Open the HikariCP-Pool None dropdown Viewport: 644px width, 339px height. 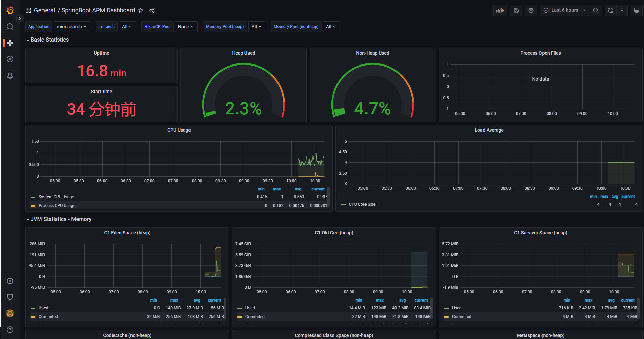pos(186,27)
